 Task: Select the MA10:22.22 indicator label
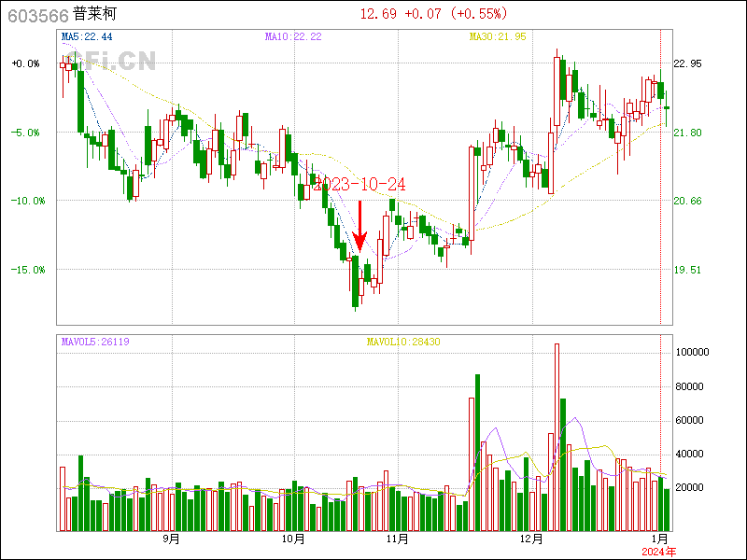(293, 36)
